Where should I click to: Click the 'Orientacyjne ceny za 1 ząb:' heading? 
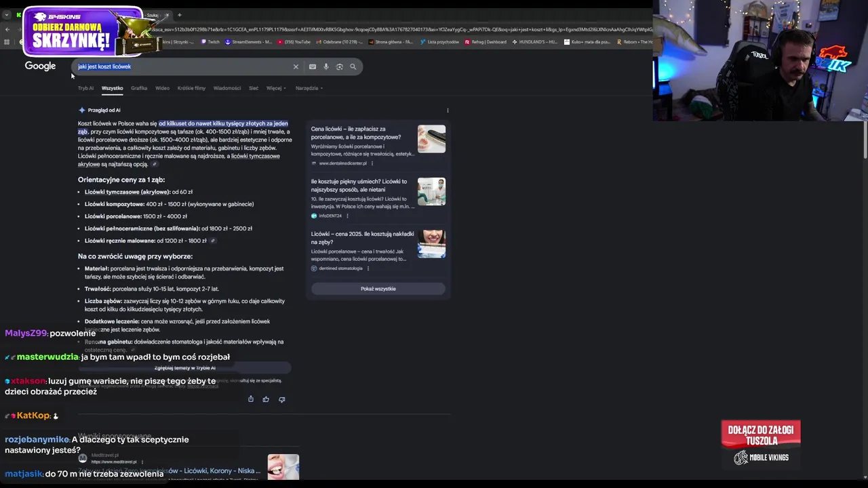[121, 180]
